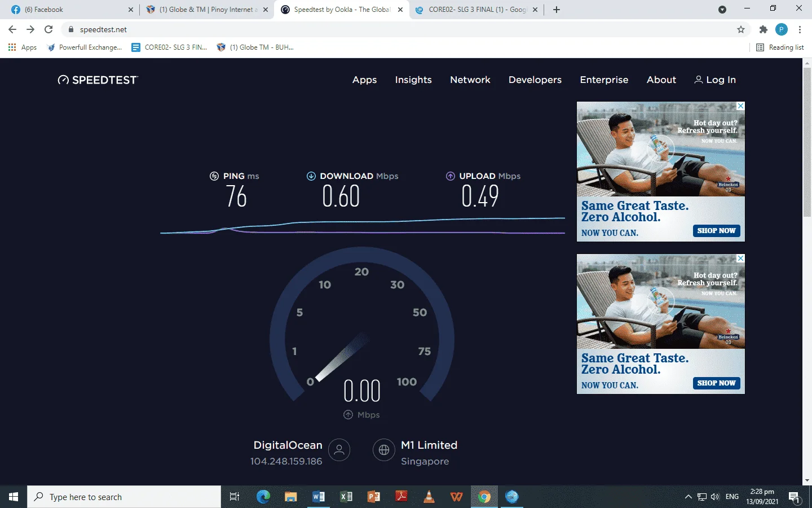Open the Reading list
The height and width of the screenshot is (508, 812).
click(780, 47)
